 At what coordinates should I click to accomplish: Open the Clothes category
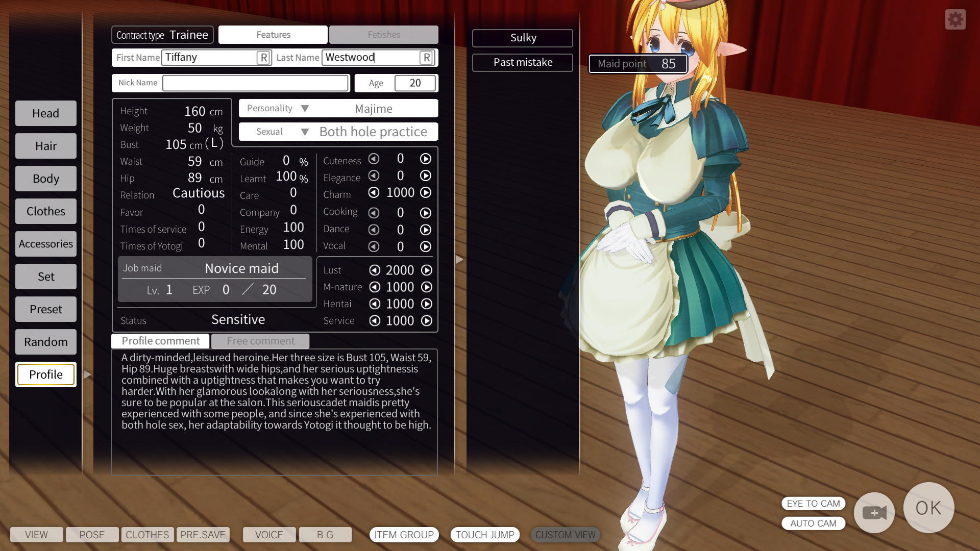[x=46, y=211]
